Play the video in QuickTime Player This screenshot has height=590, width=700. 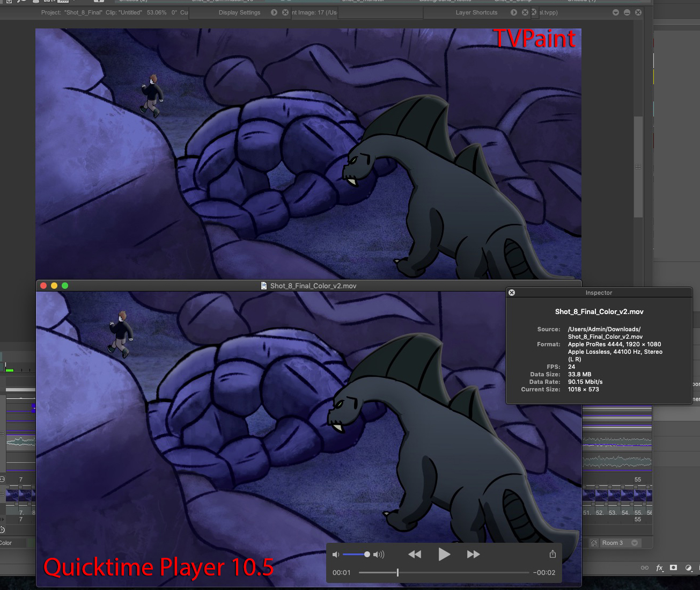444,554
